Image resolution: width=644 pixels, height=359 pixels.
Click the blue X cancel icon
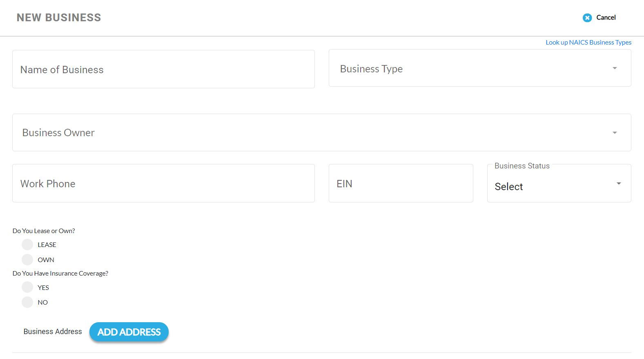(x=587, y=18)
